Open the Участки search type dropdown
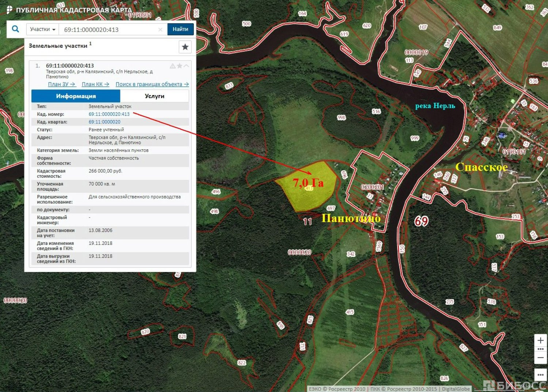 (43, 29)
